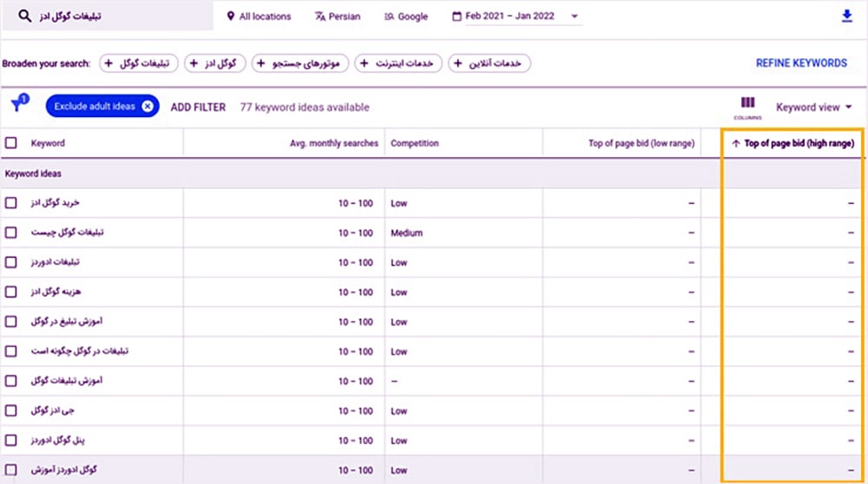Viewport: 868px width, 484px height.
Task: Check the هزینه گوگل ادز row checkbox
Action: (11, 291)
